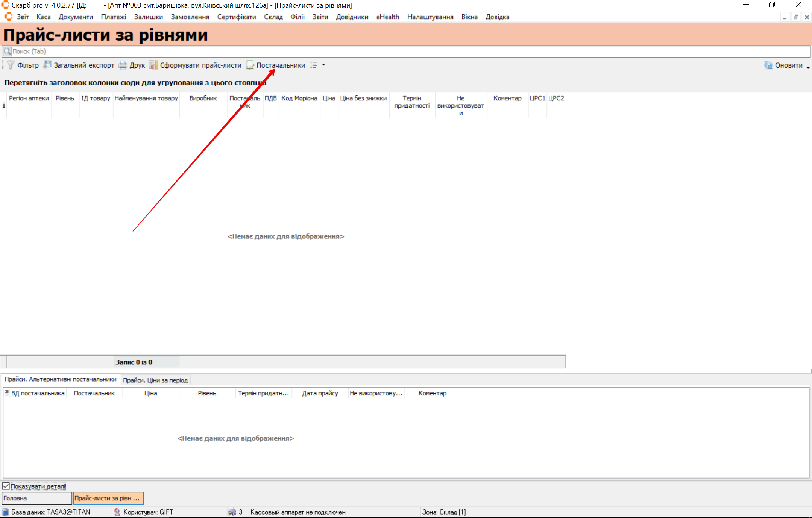Switch to Прайси. Ціни за період tab

click(x=155, y=380)
